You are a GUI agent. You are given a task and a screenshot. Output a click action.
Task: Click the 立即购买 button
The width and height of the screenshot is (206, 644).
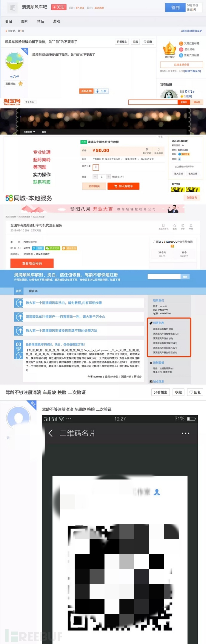coord(94,186)
